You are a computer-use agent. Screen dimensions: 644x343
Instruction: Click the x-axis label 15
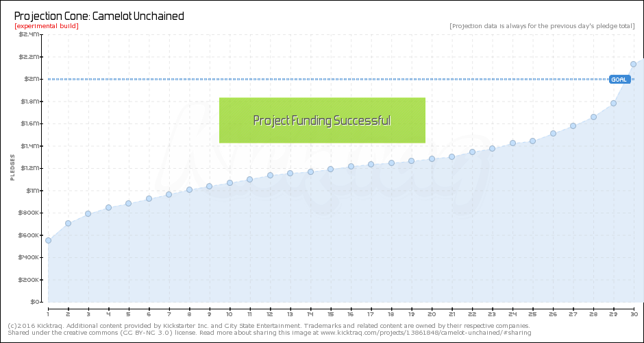coord(331,314)
